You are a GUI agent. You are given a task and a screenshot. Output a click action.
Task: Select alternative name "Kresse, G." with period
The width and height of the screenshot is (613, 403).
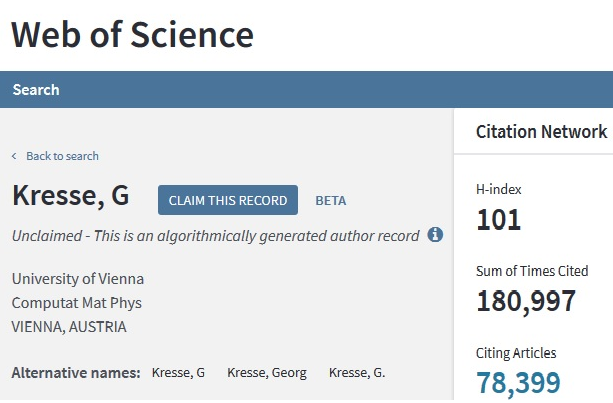[x=357, y=373]
